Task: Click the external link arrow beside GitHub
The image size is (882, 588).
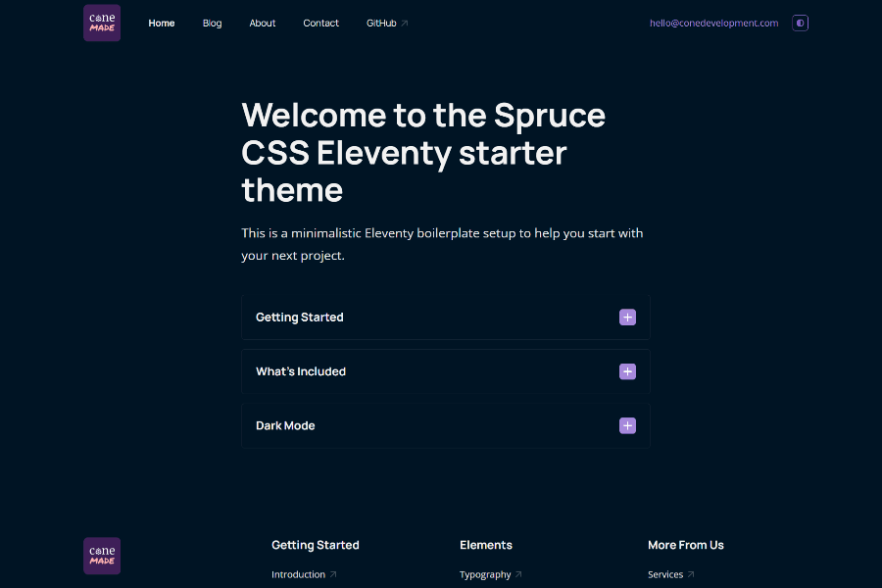Action: (x=404, y=22)
